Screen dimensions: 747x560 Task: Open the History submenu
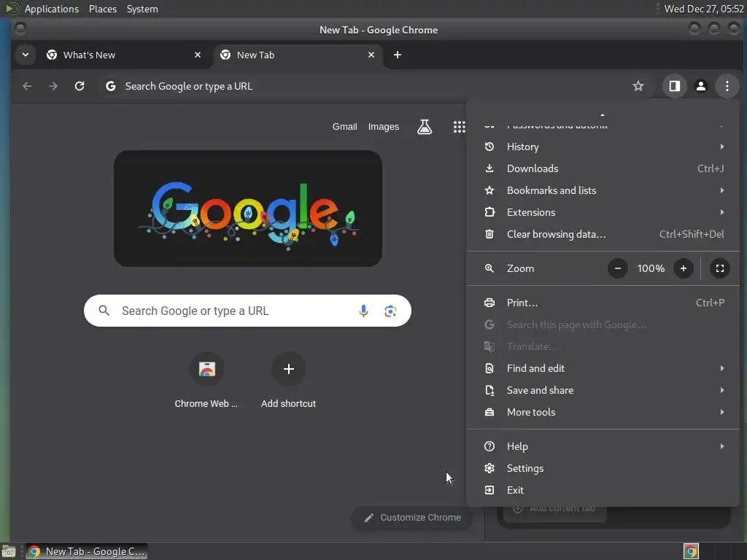point(603,147)
